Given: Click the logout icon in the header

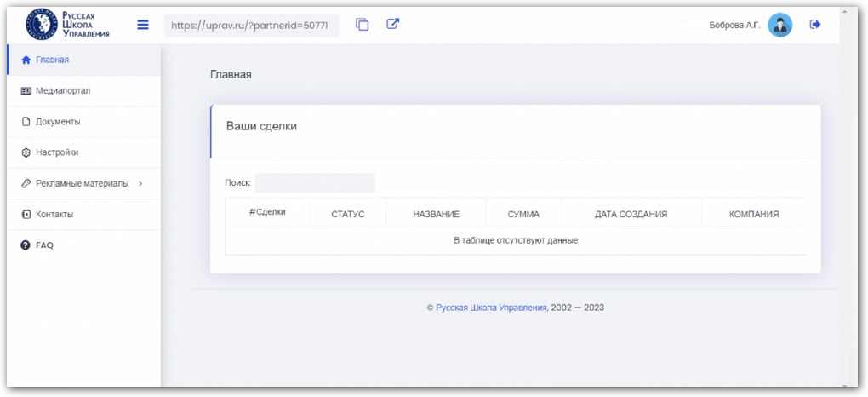Looking at the screenshot, I should [815, 25].
